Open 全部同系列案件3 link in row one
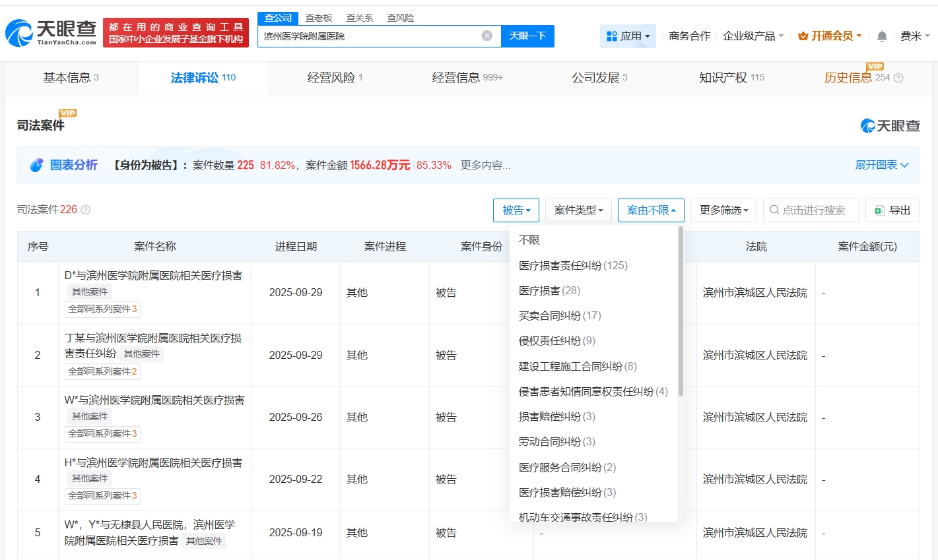 pyautogui.click(x=102, y=309)
